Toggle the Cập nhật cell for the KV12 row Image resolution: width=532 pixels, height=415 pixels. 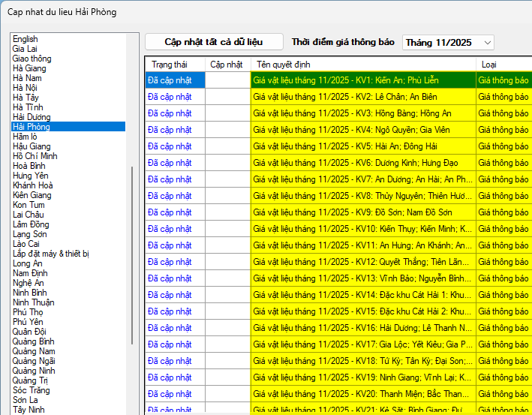pyautogui.click(x=227, y=261)
